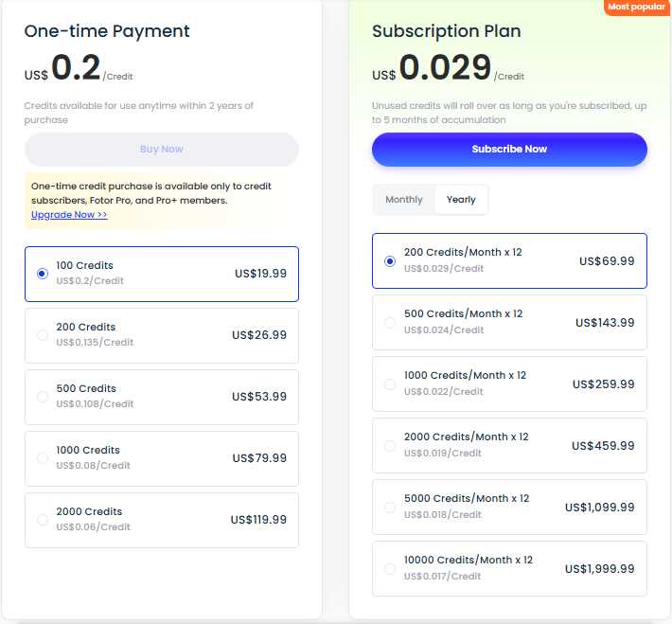
Task: Select 200 Credits/Month x 12 plan
Action: point(390,260)
